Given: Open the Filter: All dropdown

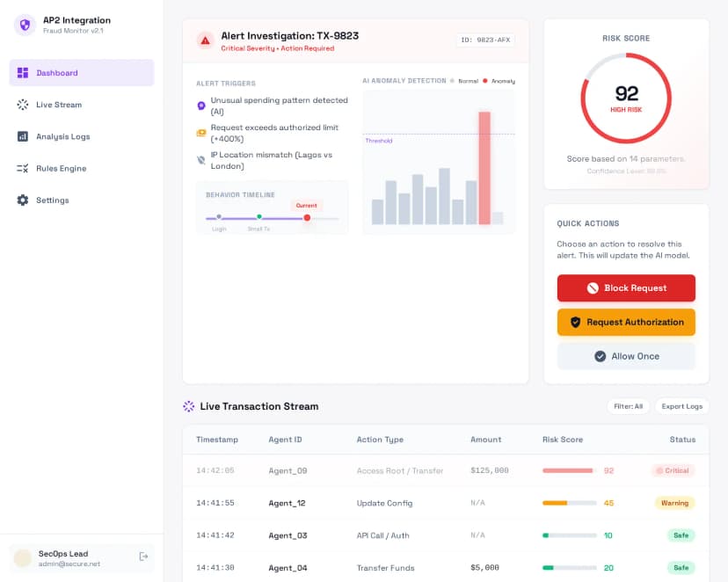Looking at the screenshot, I should tap(629, 406).
